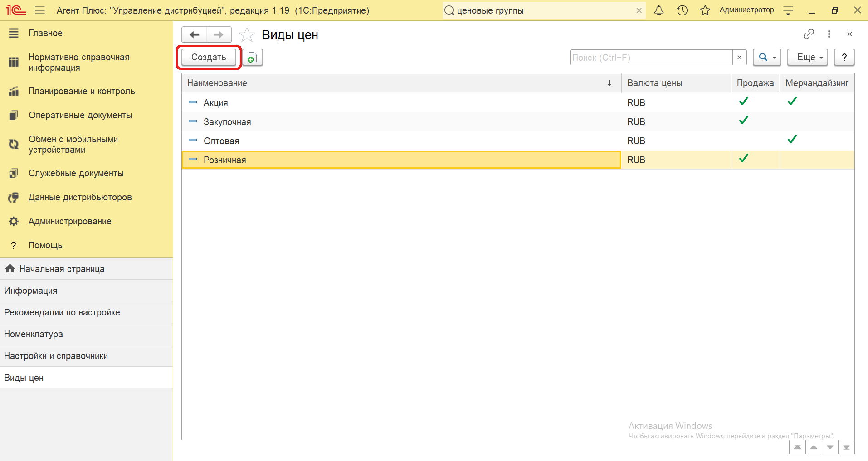The image size is (868, 461).
Task: Switch to Номенклатура tab
Action: coord(34,334)
